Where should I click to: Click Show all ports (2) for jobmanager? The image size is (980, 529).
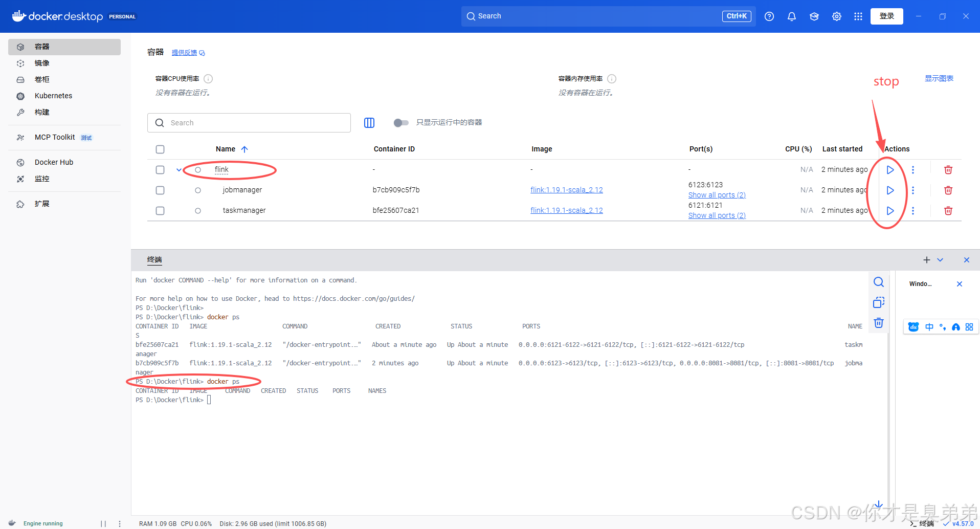(x=717, y=195)
